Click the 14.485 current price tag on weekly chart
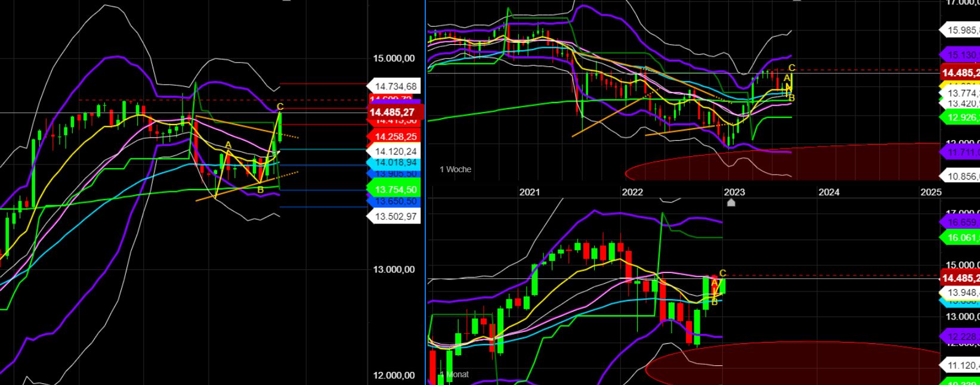 pos(960,73)
